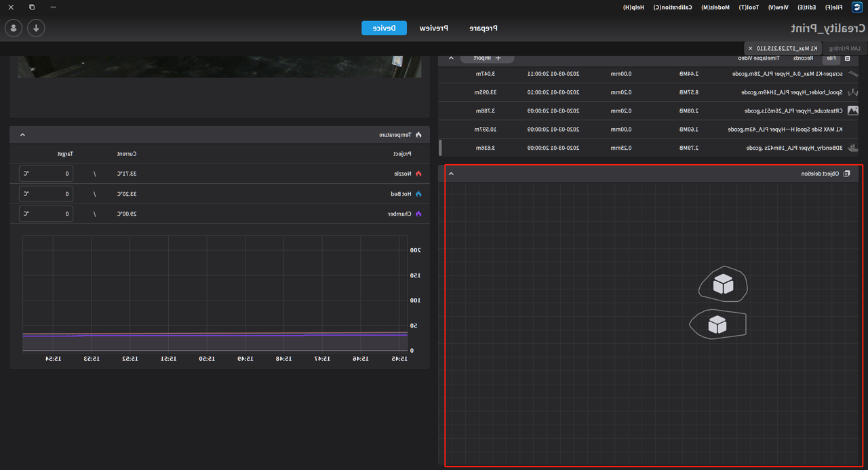This screenshot has width=868, height=470.
Task: Switch to the Prepare tab
Action: click(x=484, y=28)
